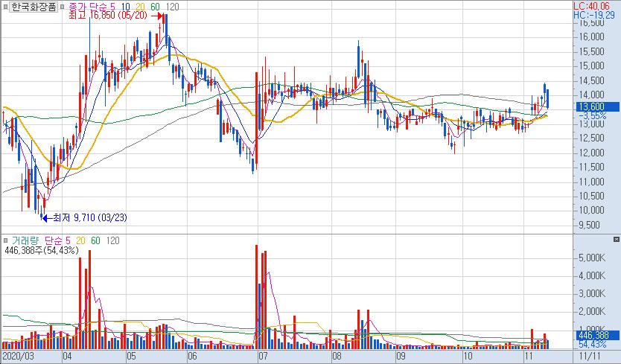Select the 60-day price moving average label

pos(155,7)
